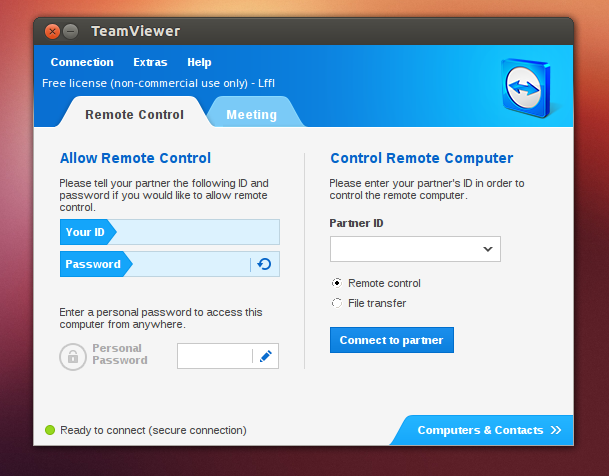Open the Help menu
Image resolution: width=609 pixels, height=476 pixels.
click(x=199, y=62)
